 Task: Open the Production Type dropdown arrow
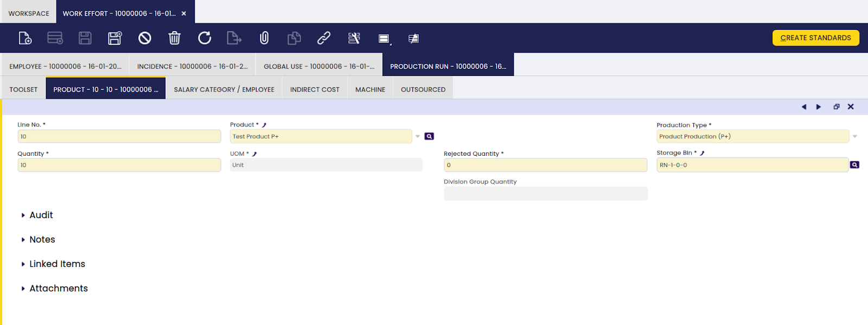coord(854,137)
